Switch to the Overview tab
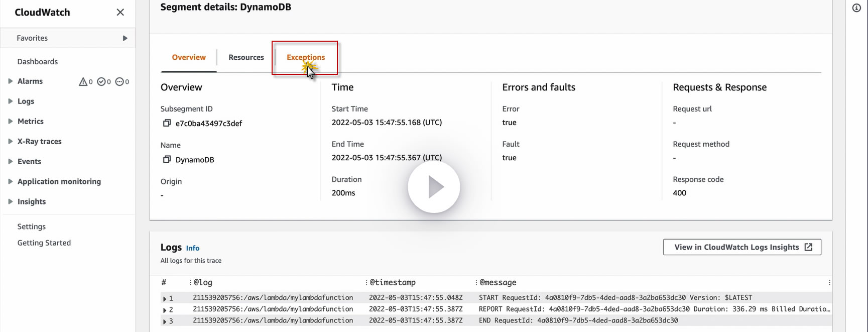 [189, 57]
